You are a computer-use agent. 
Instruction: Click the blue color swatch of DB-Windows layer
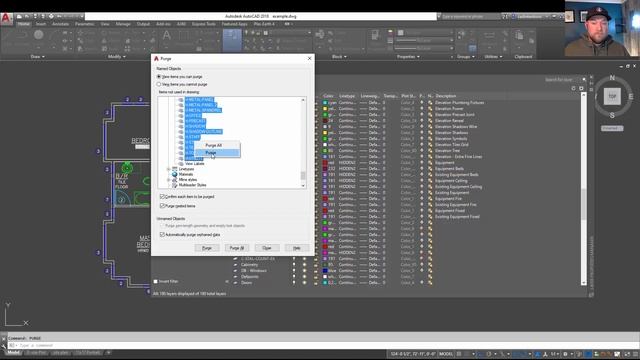[325, 271]
